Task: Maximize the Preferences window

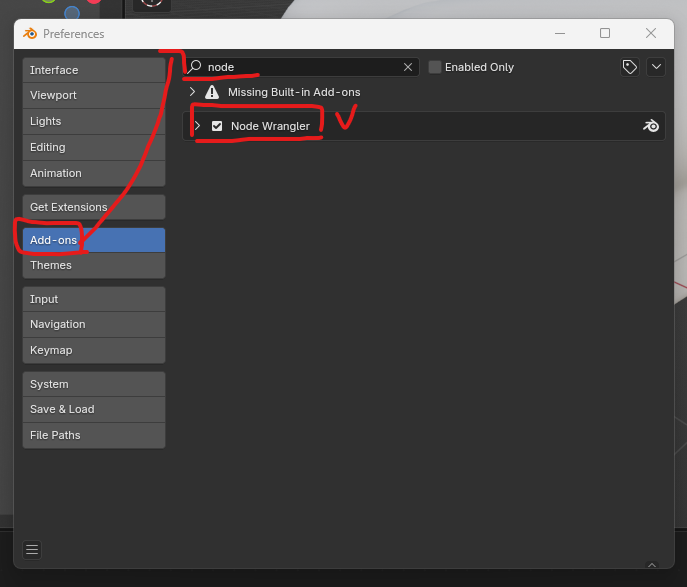Action: [x=605, y=33]
